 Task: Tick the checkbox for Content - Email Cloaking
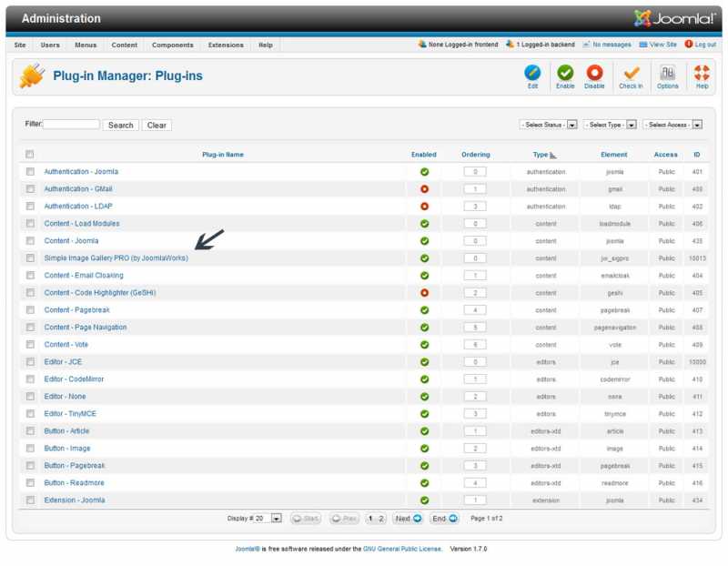click(30, 276)
